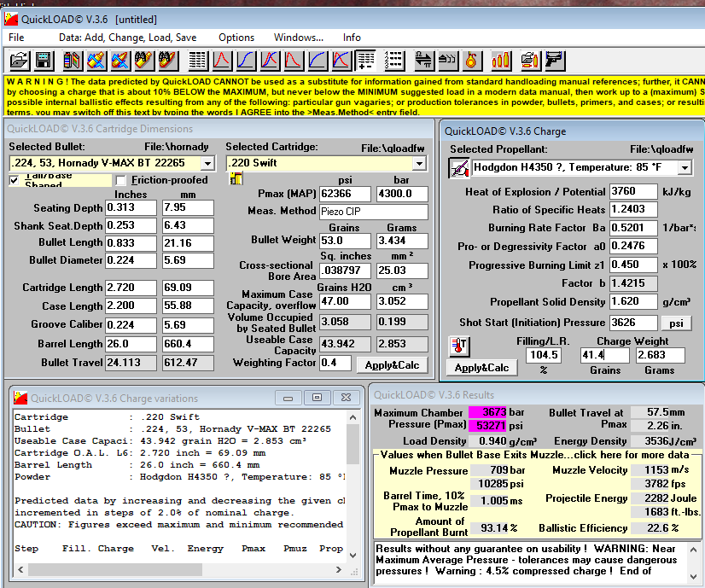The width and height of the screenshot is (705, 588).
Task: Open the Windows... menu
Action: [x=299, y=38]
